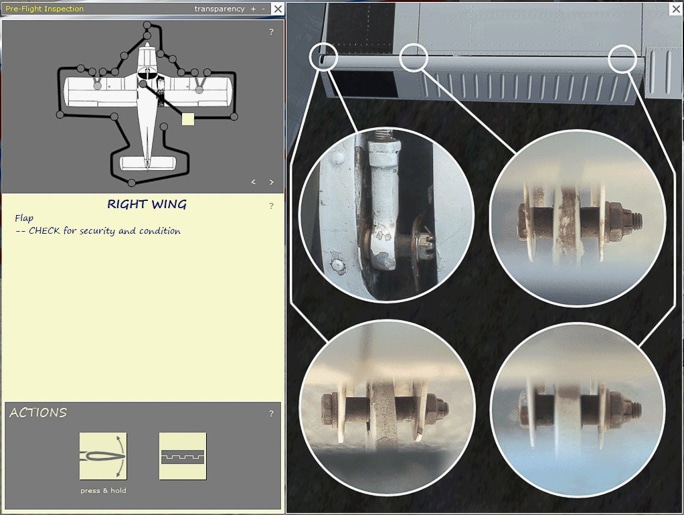The height and width of the screenshot is (515, 684).
Task: Decrease window transparency with minus button
Action: [263, 9]
